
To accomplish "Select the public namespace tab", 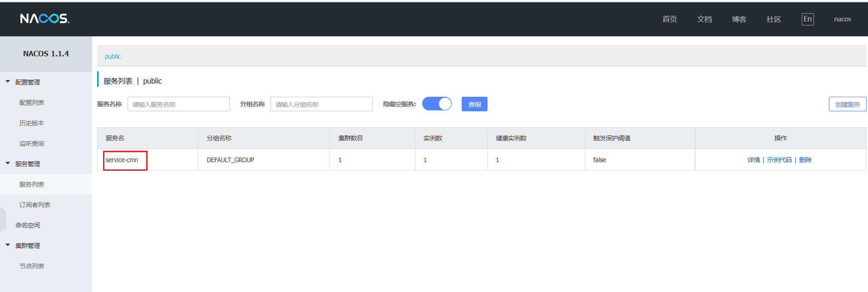I will pyautogui.click(x=113, y=56).
